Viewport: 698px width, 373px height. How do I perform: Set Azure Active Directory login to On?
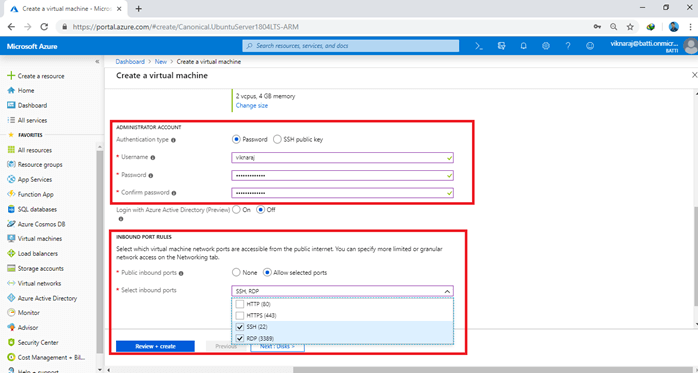[x=236, y=210]
